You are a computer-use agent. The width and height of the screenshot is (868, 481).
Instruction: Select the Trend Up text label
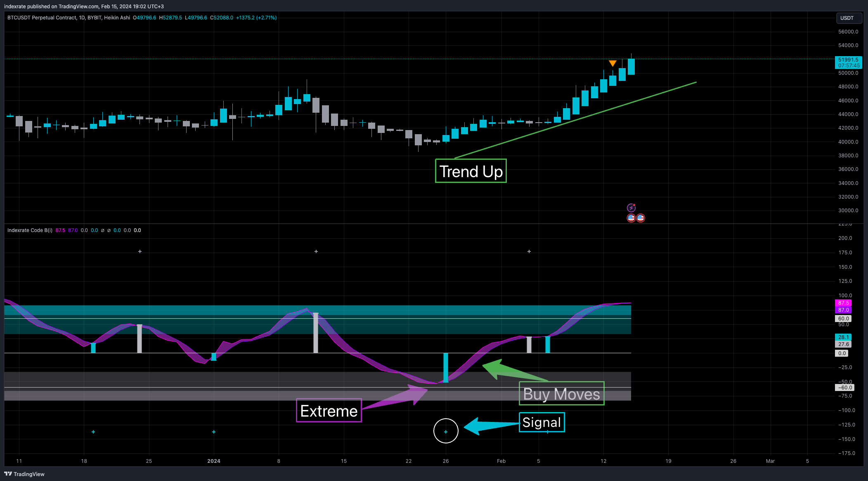tap(471, 171)
